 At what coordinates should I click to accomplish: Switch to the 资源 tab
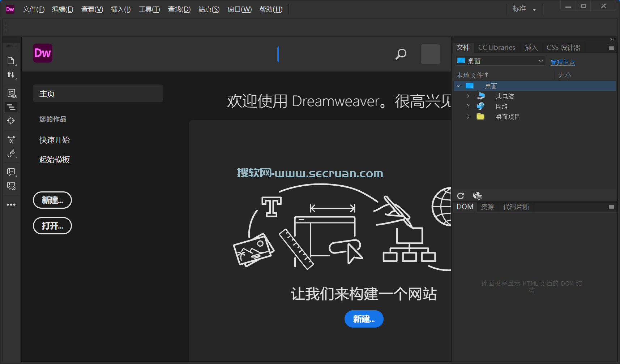point(487,207)
